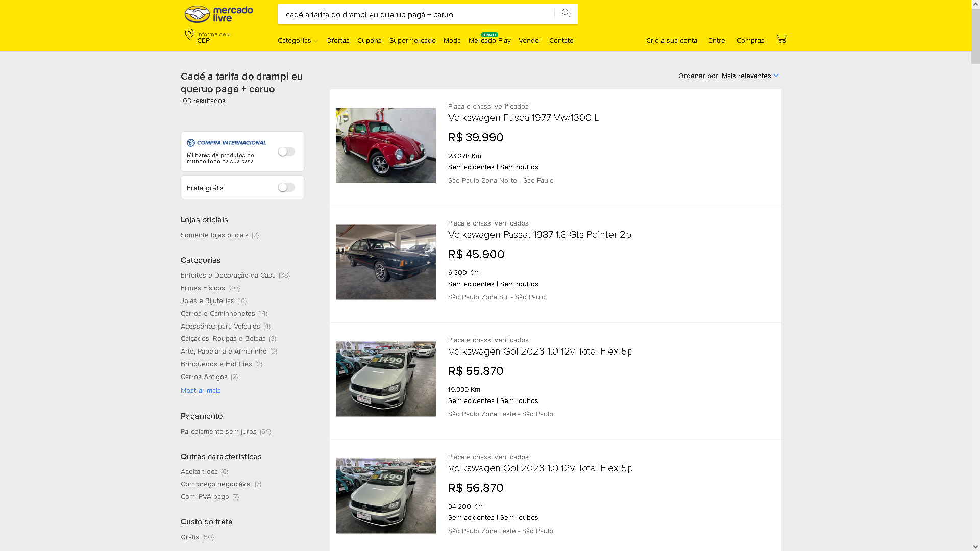Viewport: 980px width, 551px height.
Task: Select the Vender menu item
Action: tap(529, 40)
